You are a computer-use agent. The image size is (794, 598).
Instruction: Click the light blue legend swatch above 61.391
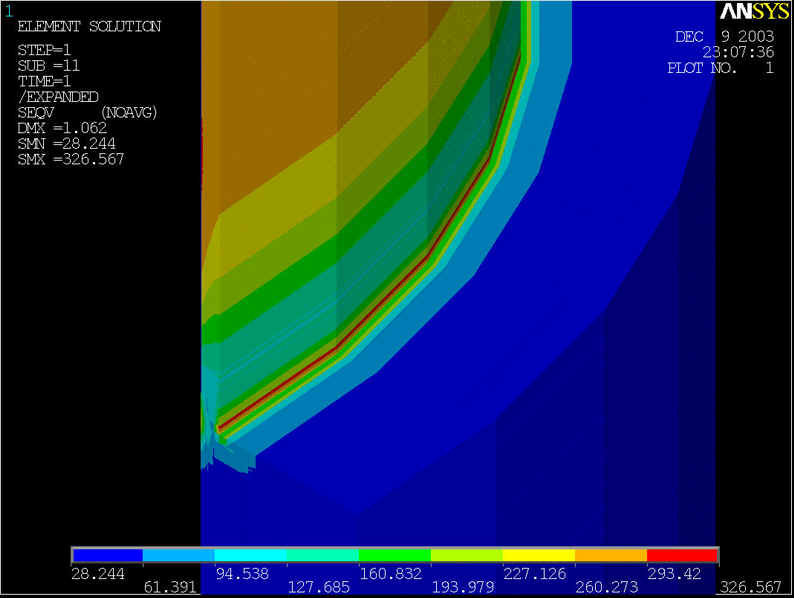point(179,555)
